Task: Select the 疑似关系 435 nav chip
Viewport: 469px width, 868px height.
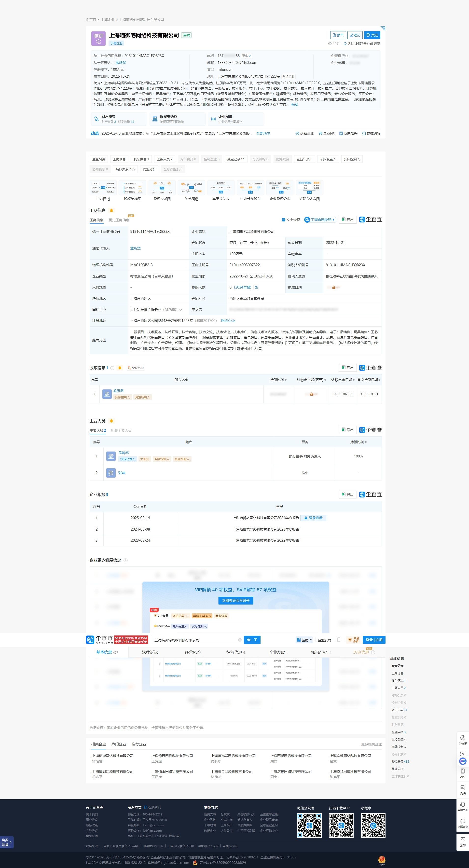Action: 125,169
